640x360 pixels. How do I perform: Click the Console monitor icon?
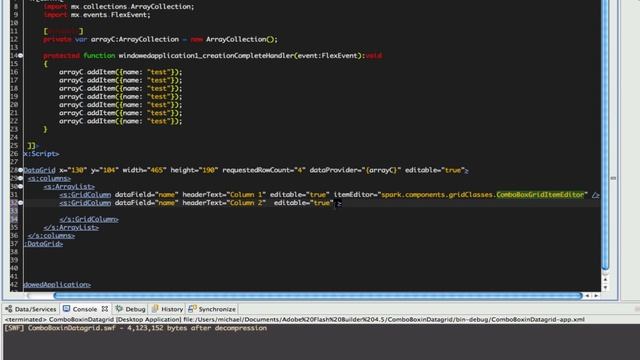point(67,309)
